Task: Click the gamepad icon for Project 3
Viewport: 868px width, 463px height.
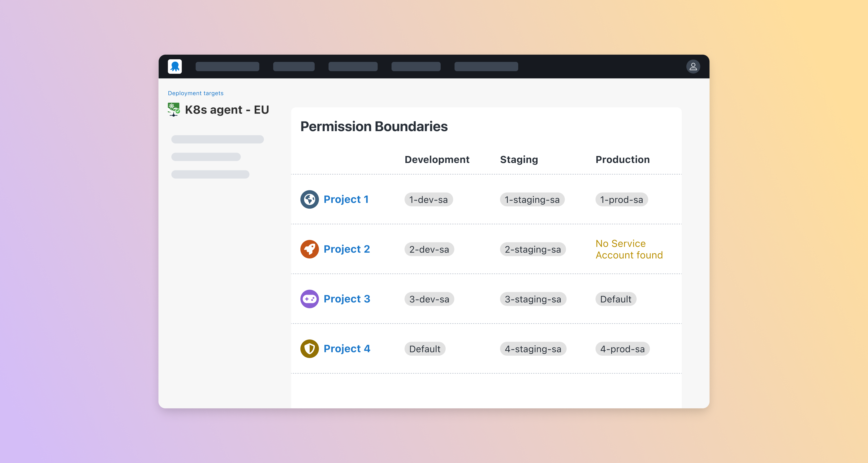Action: (x=309, y=299)
